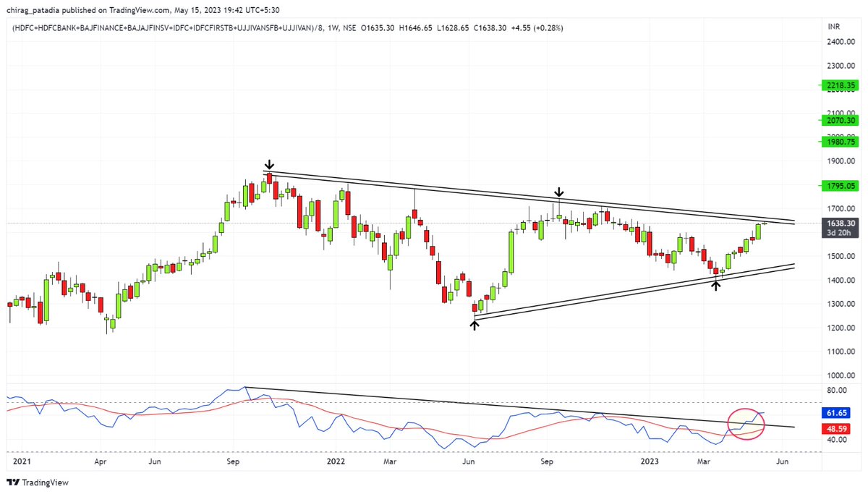The width and height of the screenshot is (868, 494).
Task: Click the INR currency label
Action: [x=833, y=27]
